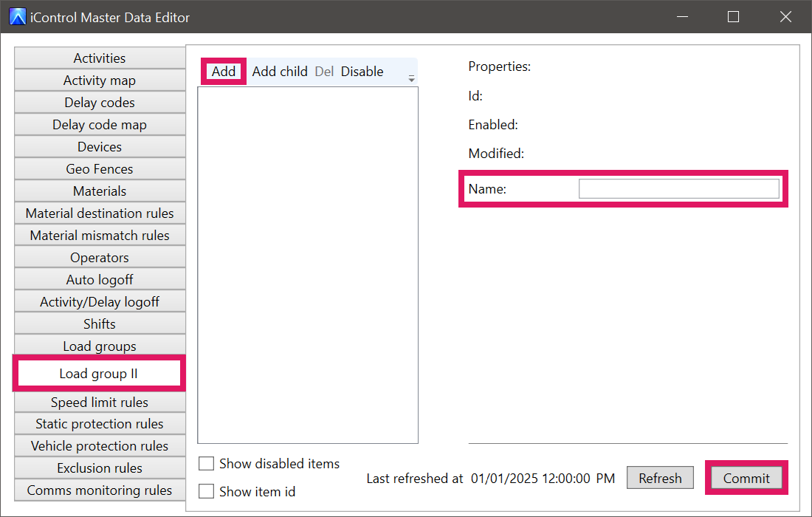Click the Refresh button
Image resolution: width=812 pixels, height=517 pixels.
click(x=660, y=478)
